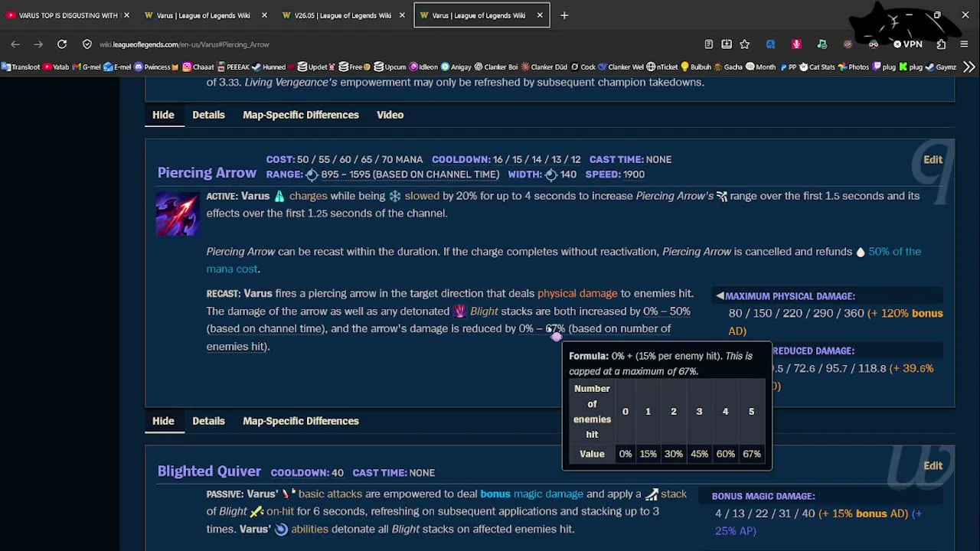
Task: Open a new browser tab
Action: [564, 15]
